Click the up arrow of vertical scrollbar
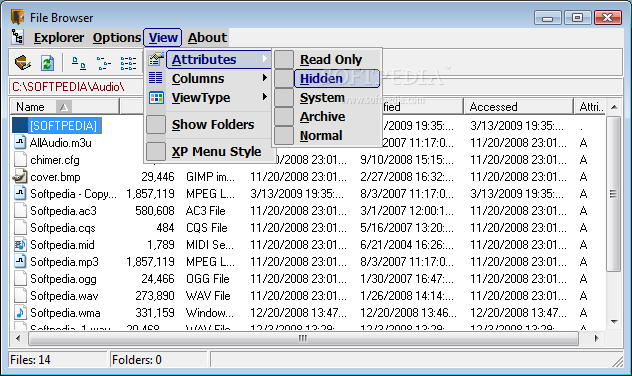Screen dimensions: 632x376 coord(614,107)
